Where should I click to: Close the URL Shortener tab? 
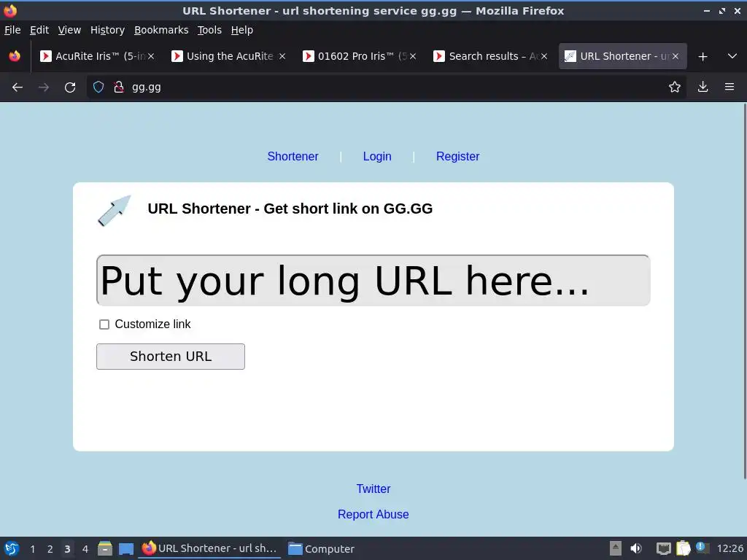675,56
